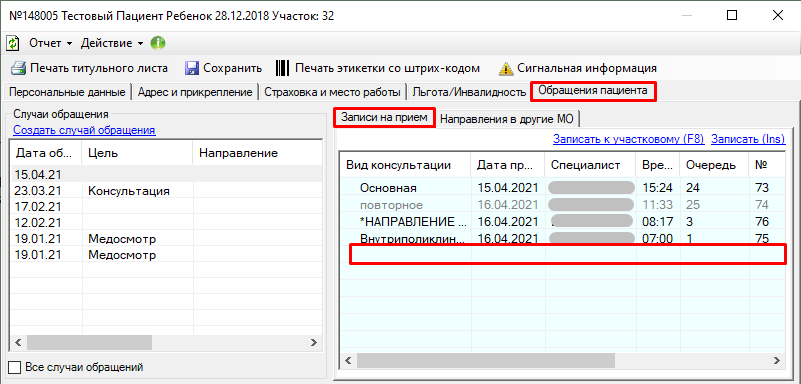
Task: Select Записи на прием subtab
Action: 384,117
